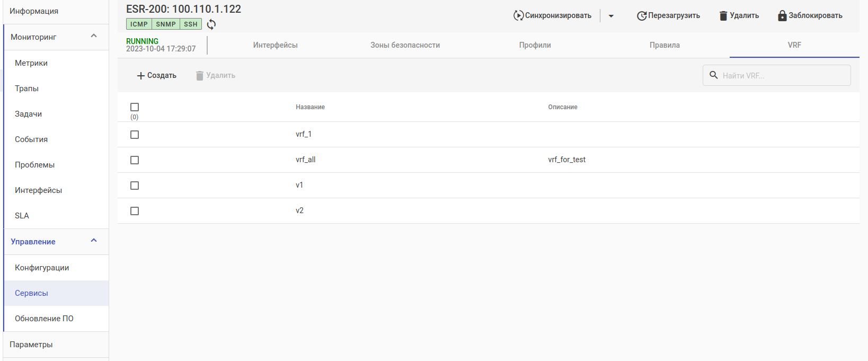Go to Метрики in the sidebar

pyautogui.click(x=31, y=63)
